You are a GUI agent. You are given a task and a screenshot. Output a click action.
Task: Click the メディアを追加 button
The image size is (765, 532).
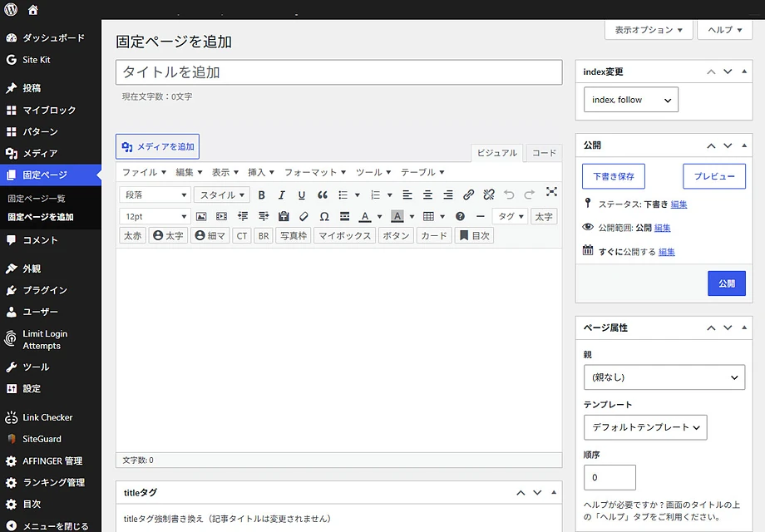158,147
